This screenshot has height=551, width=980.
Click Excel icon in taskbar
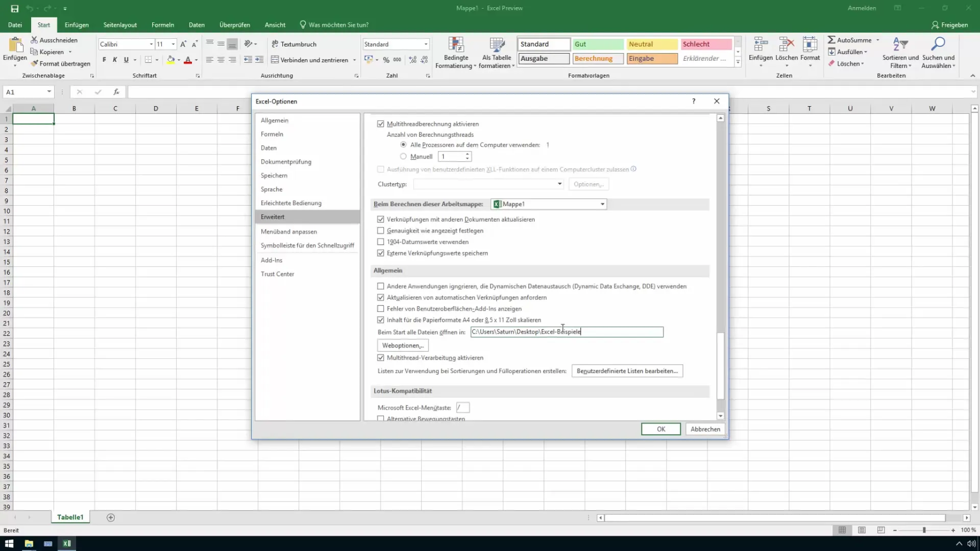point(67,543)
